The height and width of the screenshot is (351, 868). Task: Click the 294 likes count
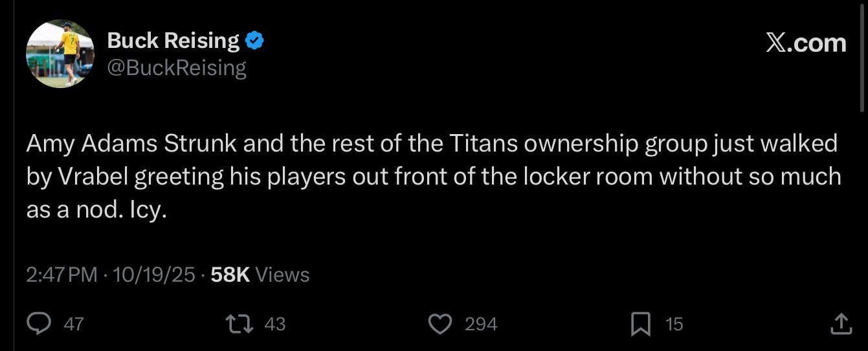click(x=481, y=324)
